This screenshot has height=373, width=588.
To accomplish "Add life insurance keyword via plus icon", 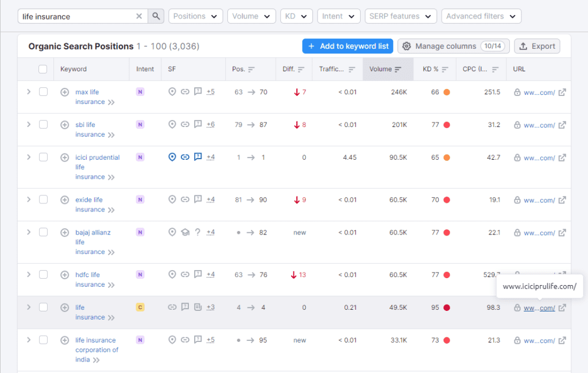I will point(64,307).
